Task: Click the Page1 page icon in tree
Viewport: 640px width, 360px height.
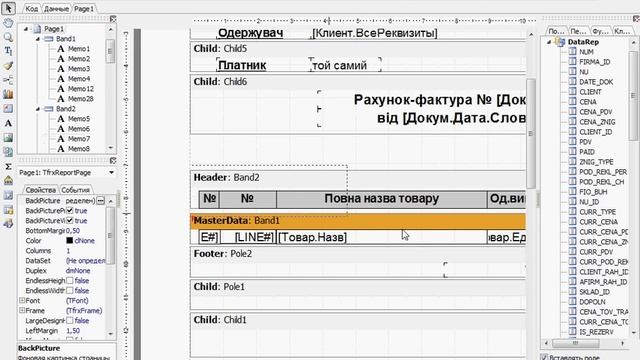Action: pos(37,29)
